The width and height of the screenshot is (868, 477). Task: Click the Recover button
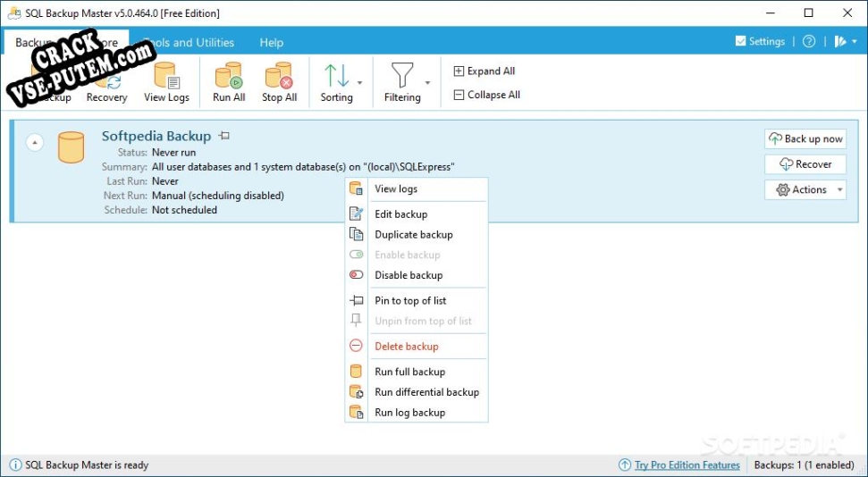[805, 163]
